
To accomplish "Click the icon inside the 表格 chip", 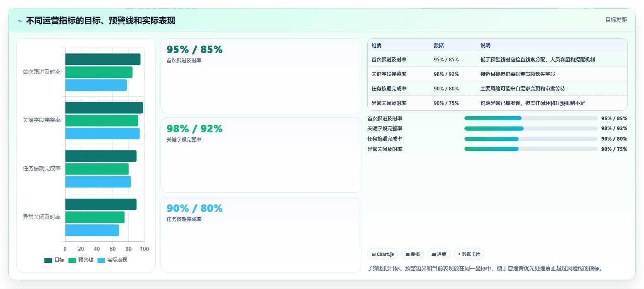I will tap(407, 254).
